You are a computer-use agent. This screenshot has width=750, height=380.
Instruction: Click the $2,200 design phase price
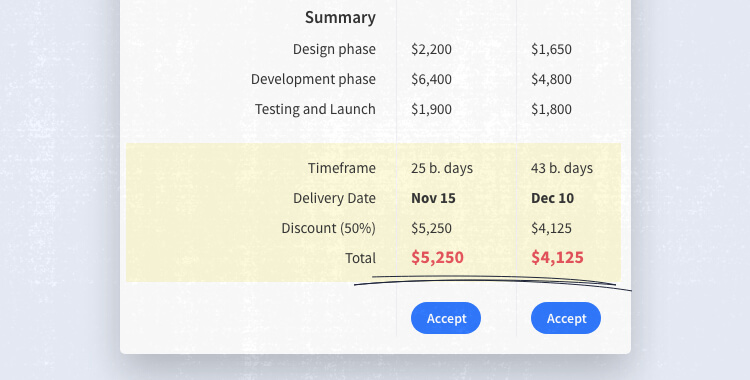point(431,49)
